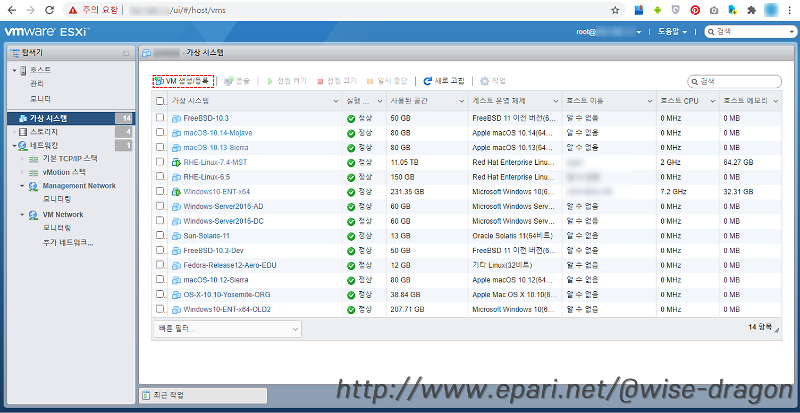800x413 pixels.
Task: Toggle the select-all VMs checkbox
Action: coord(160,101)
